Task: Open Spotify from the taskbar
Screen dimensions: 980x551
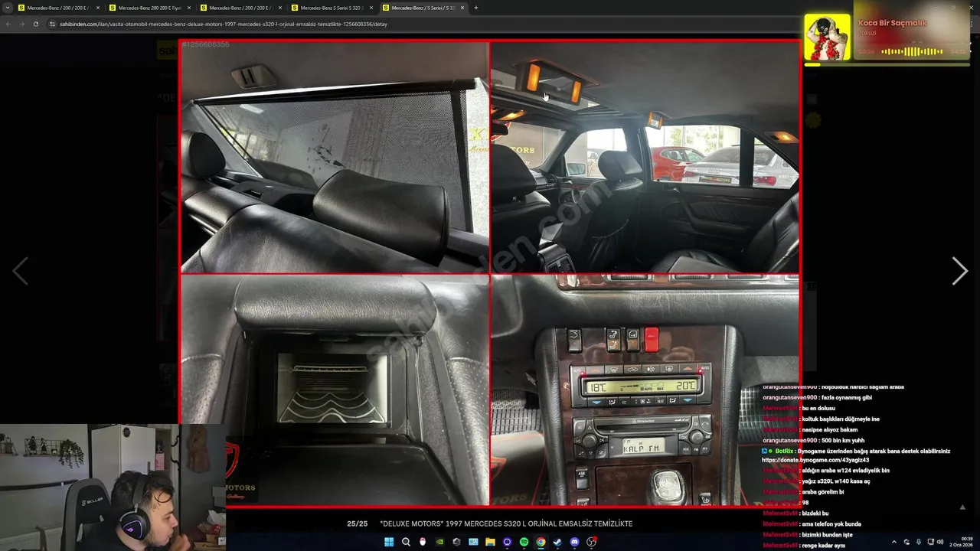Action: (524, 542)
